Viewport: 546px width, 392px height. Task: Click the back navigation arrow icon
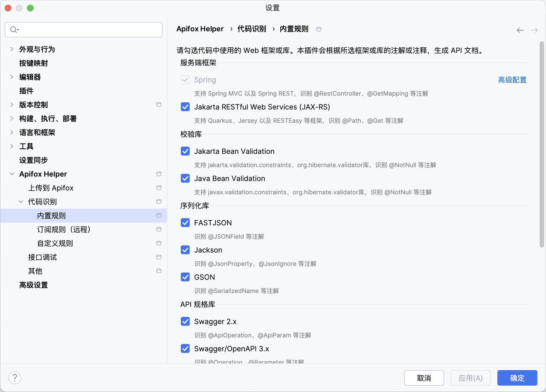pos(520,30)
